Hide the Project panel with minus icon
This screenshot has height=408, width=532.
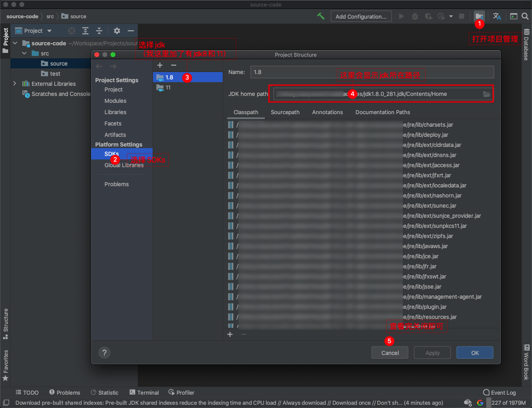pos(130,31)
